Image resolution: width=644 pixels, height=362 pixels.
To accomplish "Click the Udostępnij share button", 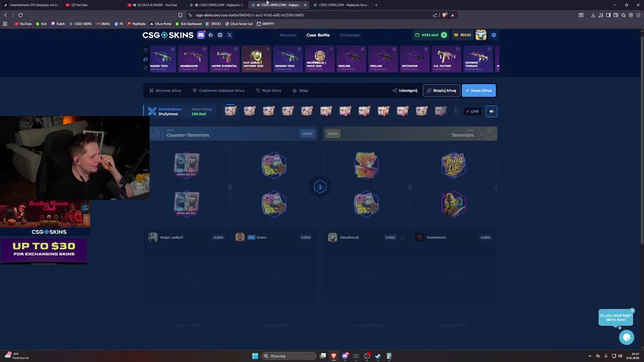I will click(405, 90).
